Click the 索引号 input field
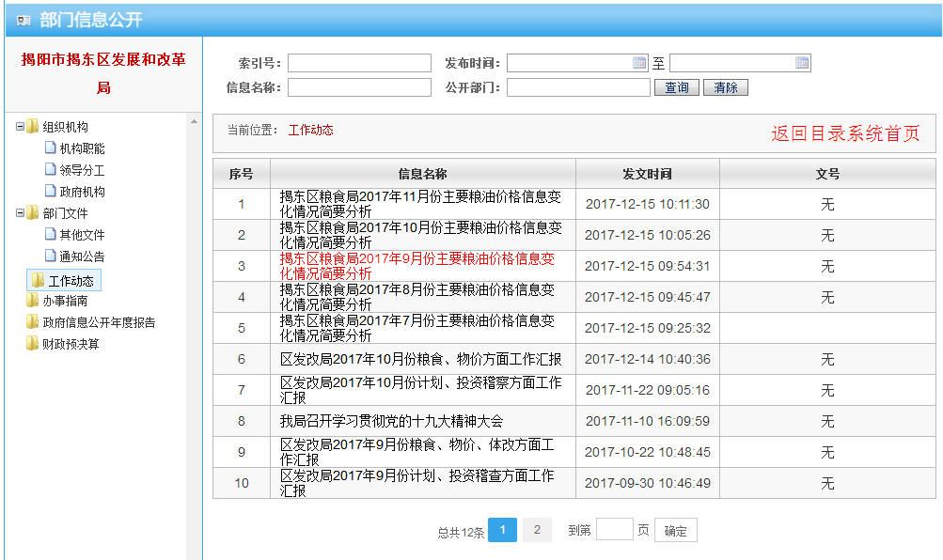943x560 pixels. [360, 63]
